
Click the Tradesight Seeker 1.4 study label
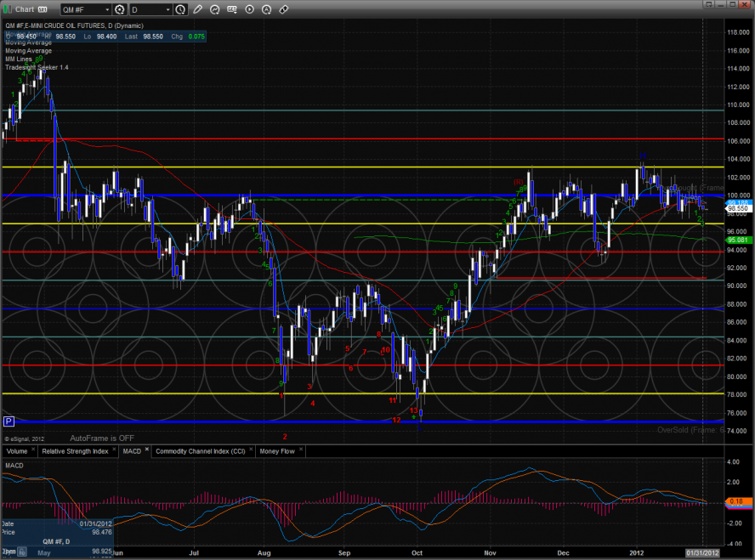click(x=37, y=67)
